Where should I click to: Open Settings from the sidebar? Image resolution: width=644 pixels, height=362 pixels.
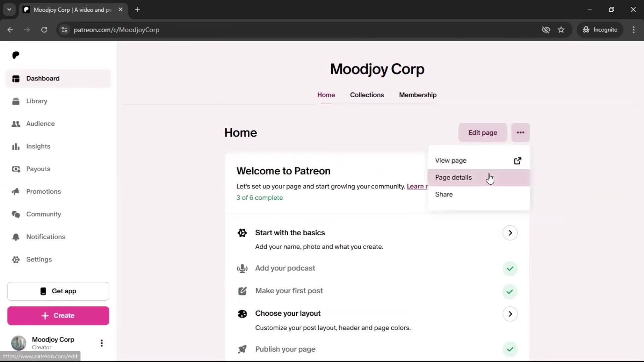click(x=58, y=259)
